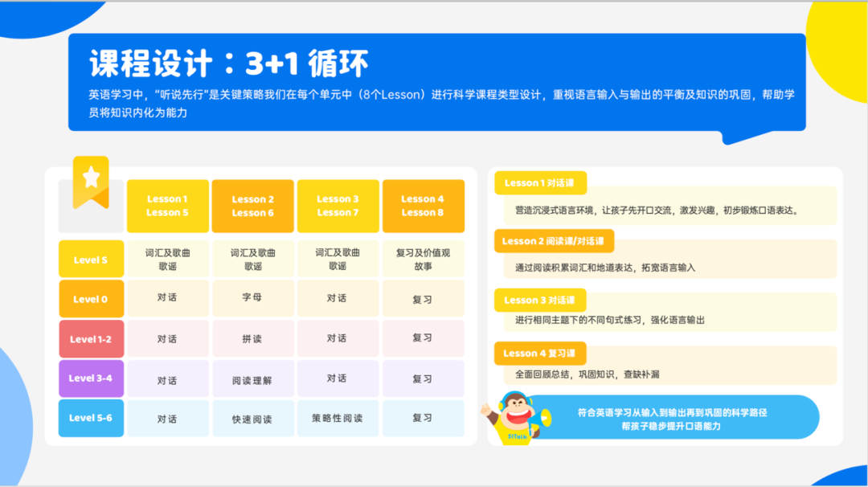This screenshot has width=868, height=487.
Task: Select the slide title "课程设计：3+1 循环"
Action: pyautogui.click(x=228, y=63)
